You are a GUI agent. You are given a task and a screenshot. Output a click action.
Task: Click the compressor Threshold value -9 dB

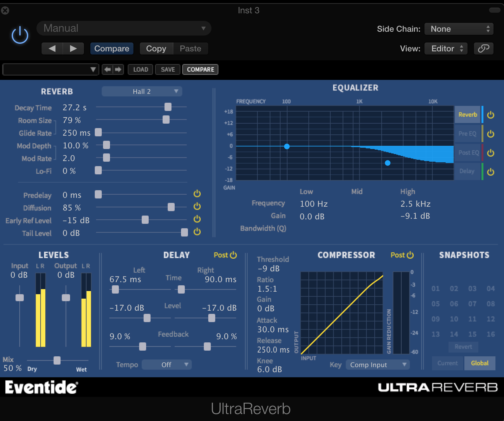(269, 269)
